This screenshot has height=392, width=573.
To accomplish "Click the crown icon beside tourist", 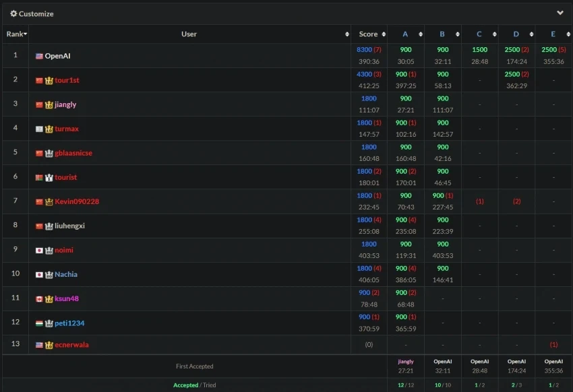I will tap(49, 177).
